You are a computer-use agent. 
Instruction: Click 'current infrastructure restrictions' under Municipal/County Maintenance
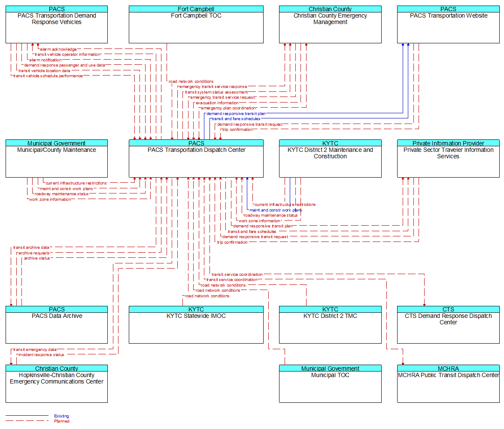click(x=76, y=183)
